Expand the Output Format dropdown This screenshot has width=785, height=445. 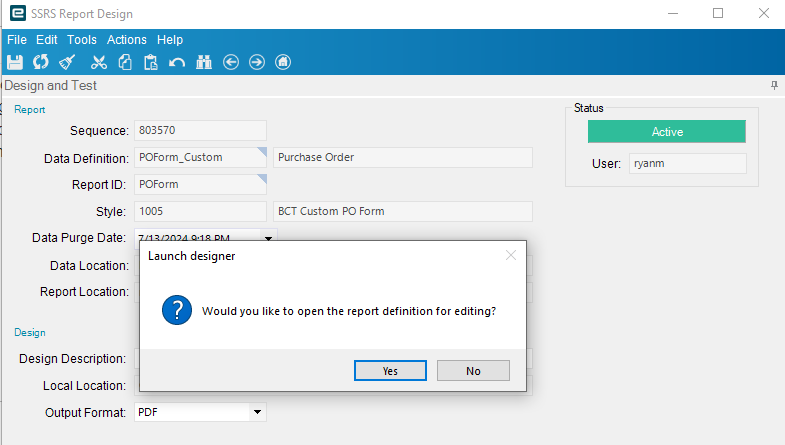click(257, 412)
